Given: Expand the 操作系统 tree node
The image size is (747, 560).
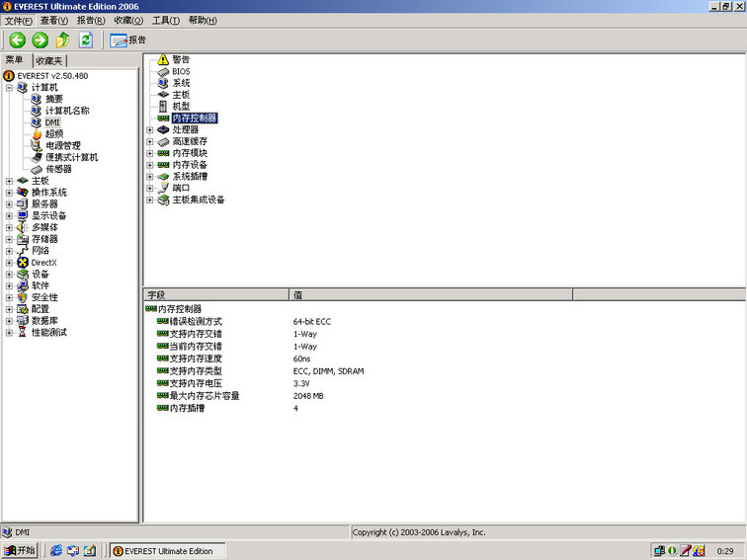Looking at the screenshot, I should coord(9,193).
